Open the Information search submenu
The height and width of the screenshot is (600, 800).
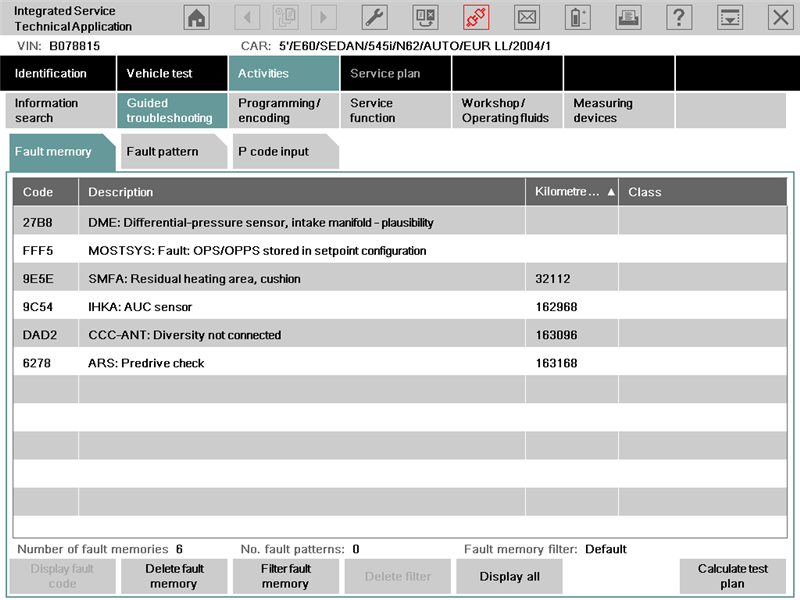click(61, 110)
